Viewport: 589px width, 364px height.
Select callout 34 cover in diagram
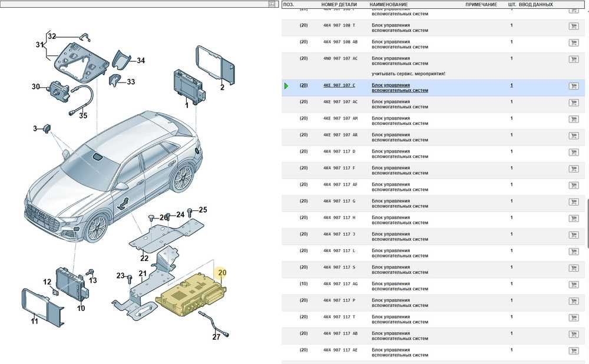[141, 61]
